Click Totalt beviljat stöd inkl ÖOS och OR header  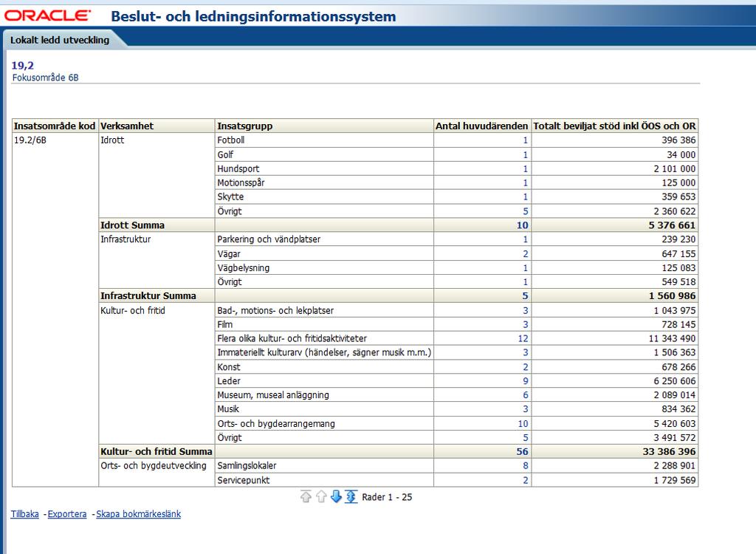pos(615,126)
